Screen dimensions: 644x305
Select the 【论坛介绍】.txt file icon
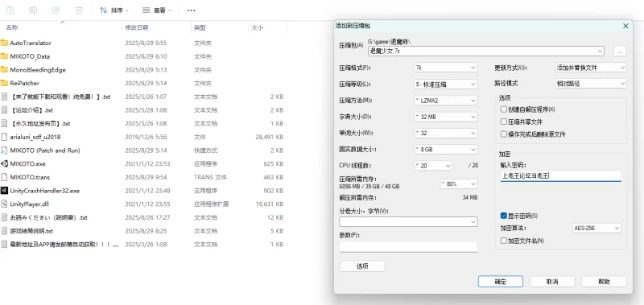tap(5, 110)
